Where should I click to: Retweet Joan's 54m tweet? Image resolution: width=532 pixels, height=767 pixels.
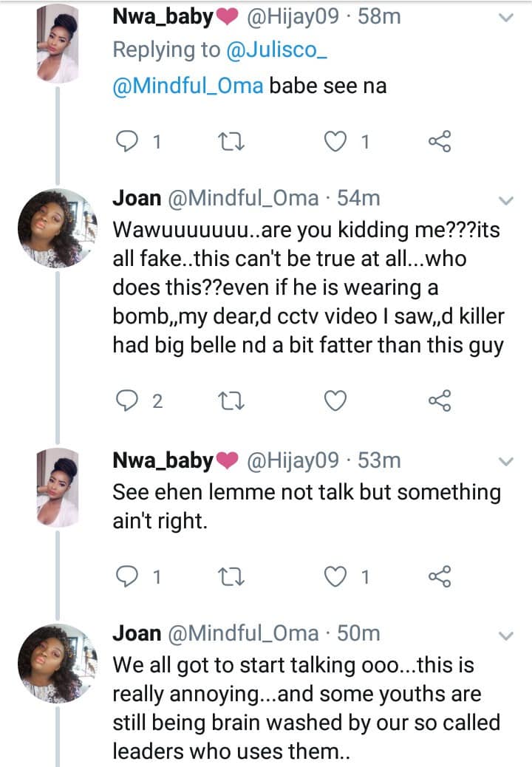[233, 401]
